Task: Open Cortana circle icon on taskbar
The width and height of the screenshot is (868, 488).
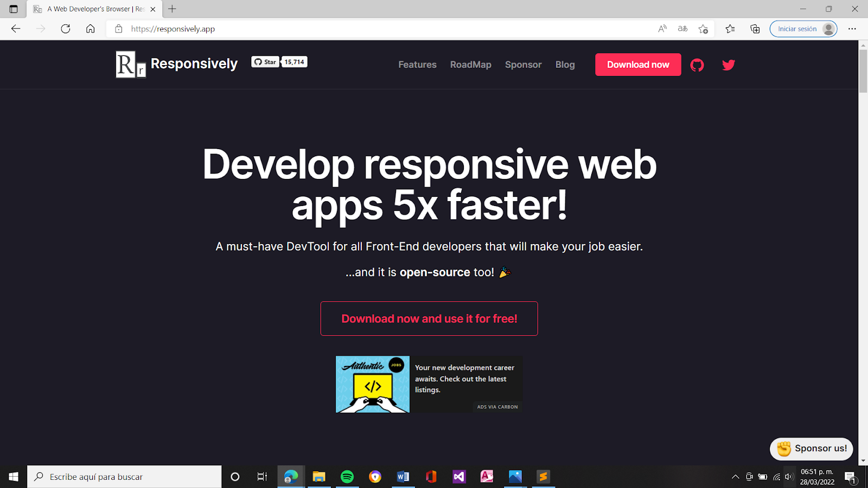Action: point(235,477)
